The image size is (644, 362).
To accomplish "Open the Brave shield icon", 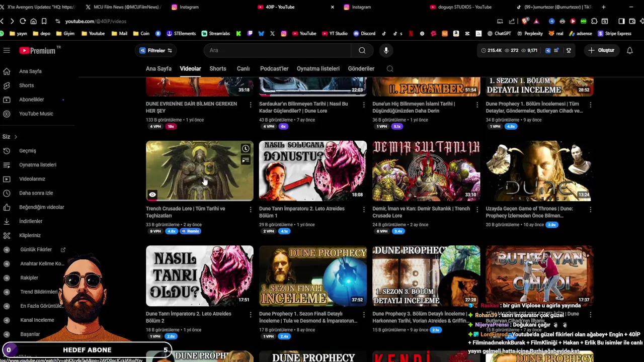I will click(x=525, y=21).
